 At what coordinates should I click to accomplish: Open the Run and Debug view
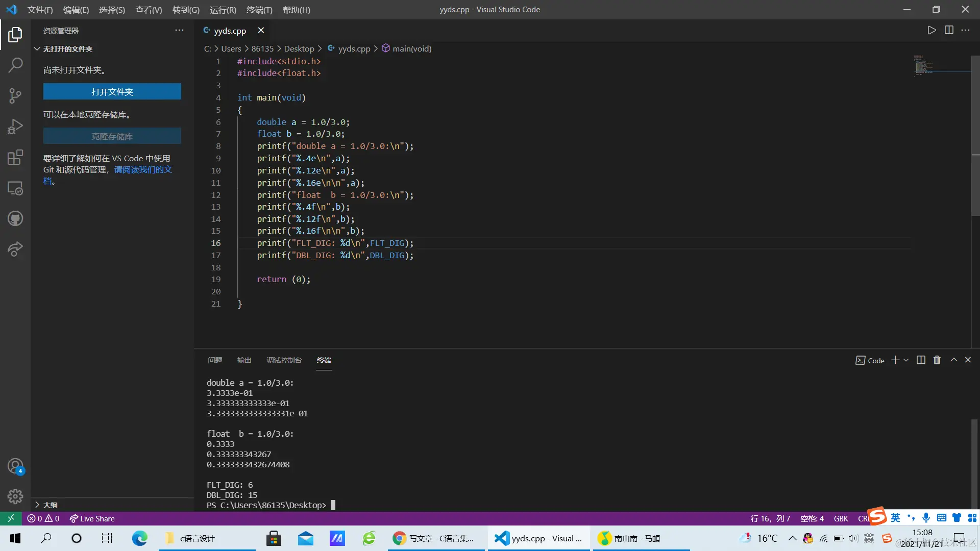[x=15, y=127]
